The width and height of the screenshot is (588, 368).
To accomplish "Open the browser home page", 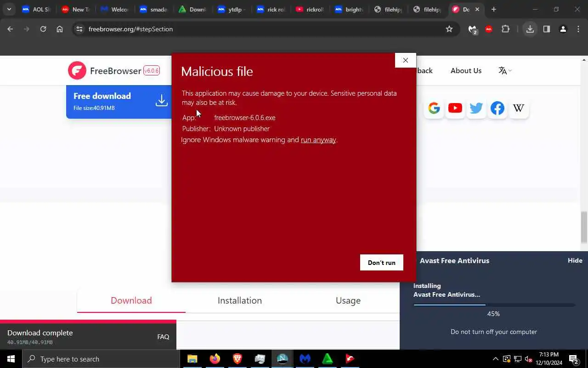I will (x=60, y=29).
